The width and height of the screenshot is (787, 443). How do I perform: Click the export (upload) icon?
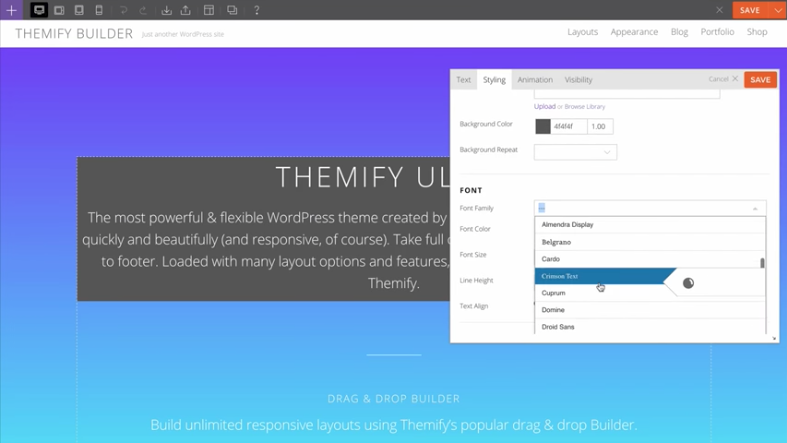coord(186,10)
